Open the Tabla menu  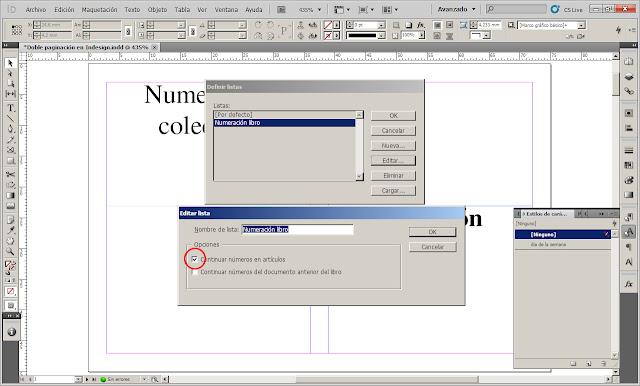click(182, 9)
